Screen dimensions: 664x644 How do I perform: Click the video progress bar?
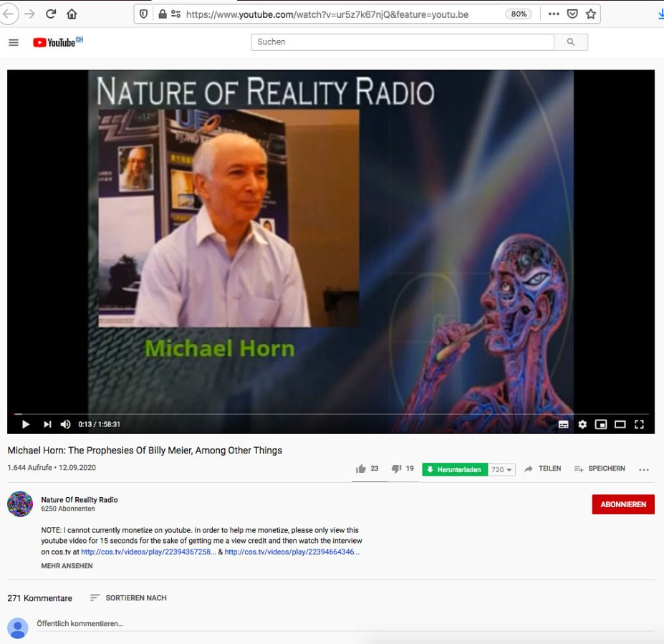coord(329,414)
